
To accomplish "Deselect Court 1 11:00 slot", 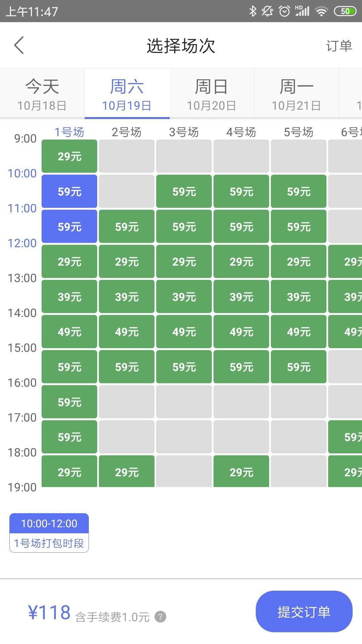I will (69, 227).
